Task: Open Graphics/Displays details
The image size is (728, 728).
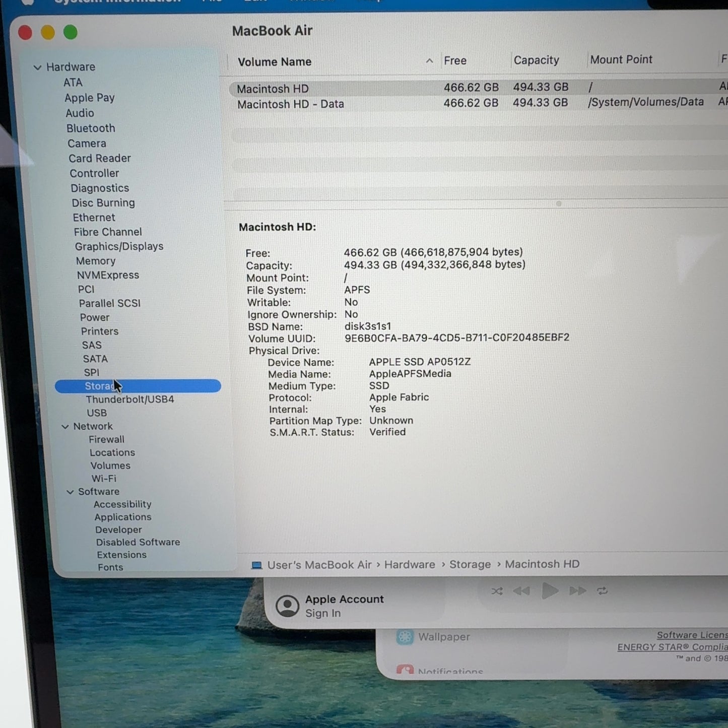Action: (119, 246)
